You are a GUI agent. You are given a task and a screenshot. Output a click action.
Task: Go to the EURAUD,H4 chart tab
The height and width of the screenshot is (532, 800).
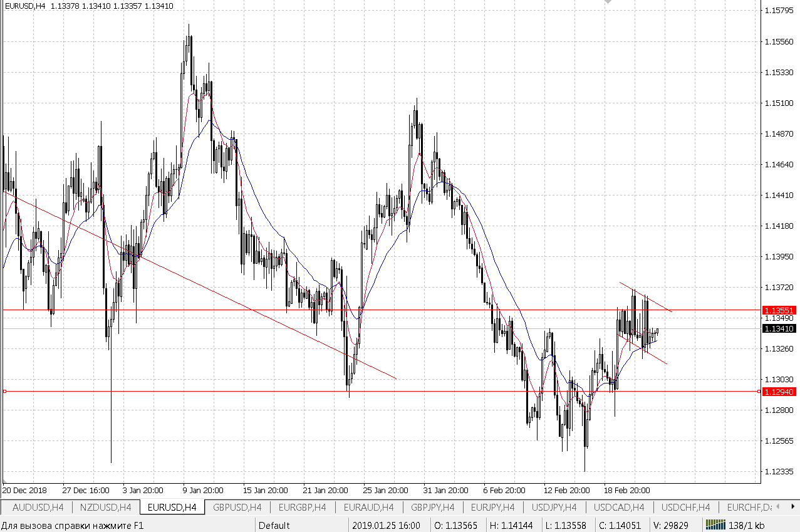[368, 507]
